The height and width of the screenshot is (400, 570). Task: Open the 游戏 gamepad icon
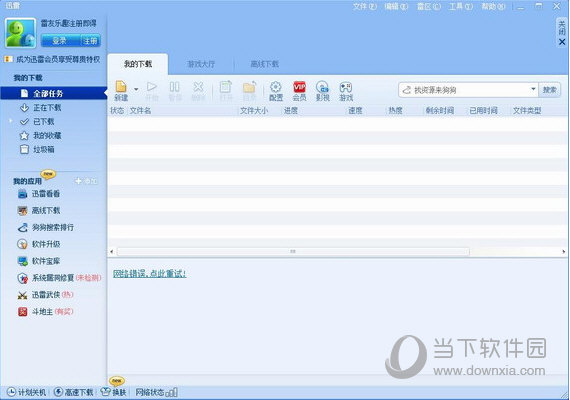pos(346,91)
